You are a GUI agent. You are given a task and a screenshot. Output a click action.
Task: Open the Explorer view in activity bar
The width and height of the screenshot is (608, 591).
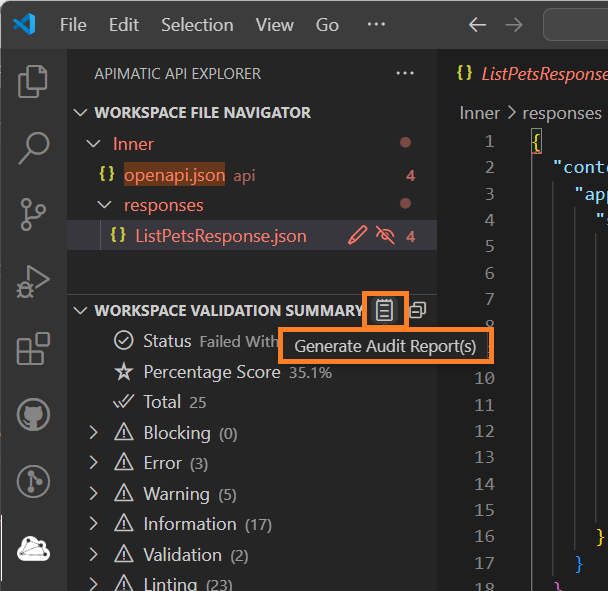pyautogui.click(x=33, y=81)
